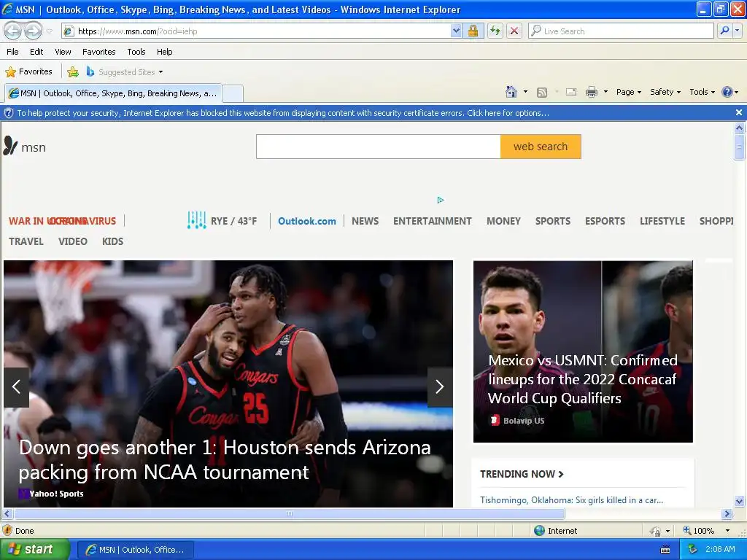Open the View menu

coord(63,52)
